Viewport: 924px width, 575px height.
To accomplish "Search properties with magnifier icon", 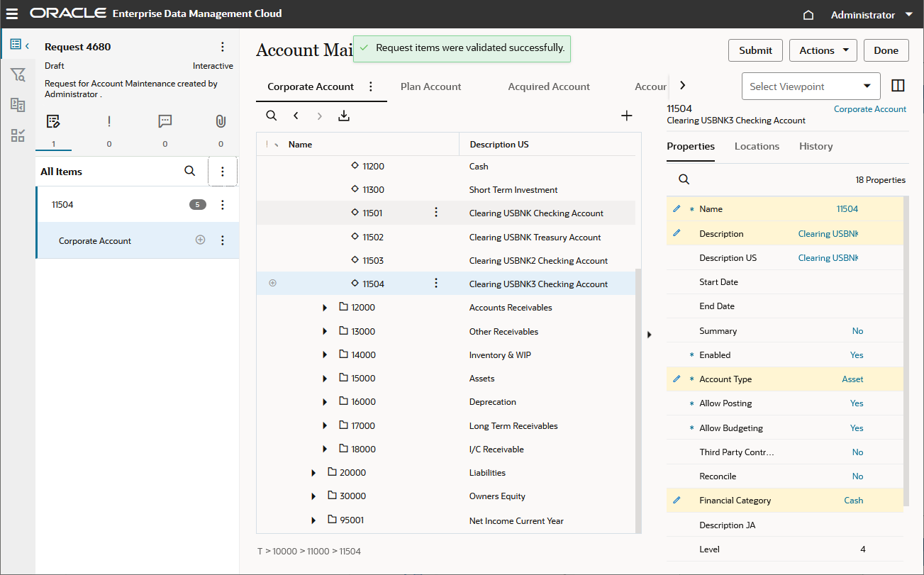I will tap(684, 179).
